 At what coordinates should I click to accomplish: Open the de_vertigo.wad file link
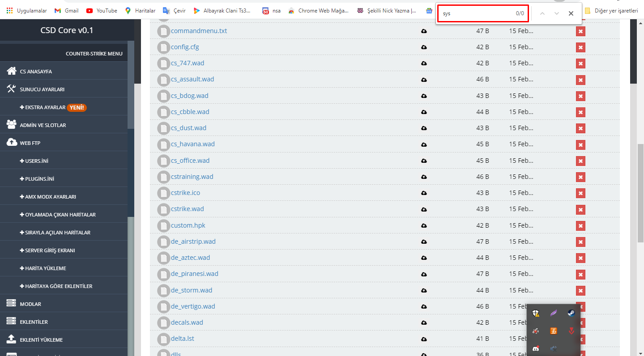click(193, 306)
